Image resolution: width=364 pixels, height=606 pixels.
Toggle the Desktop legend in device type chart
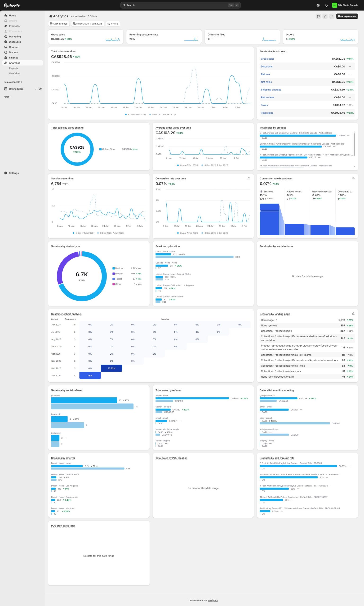point(118,268)
